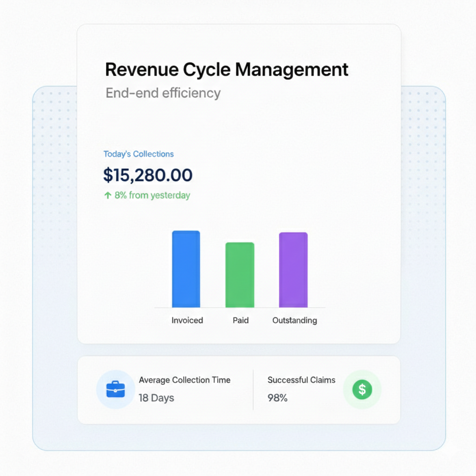Click the blue briefcase icon

[115, 389]
